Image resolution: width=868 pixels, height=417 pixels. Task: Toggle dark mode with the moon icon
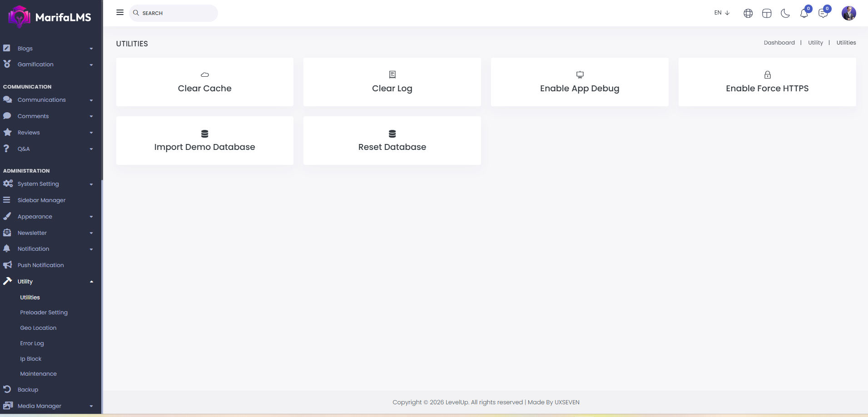click(785, 13)
